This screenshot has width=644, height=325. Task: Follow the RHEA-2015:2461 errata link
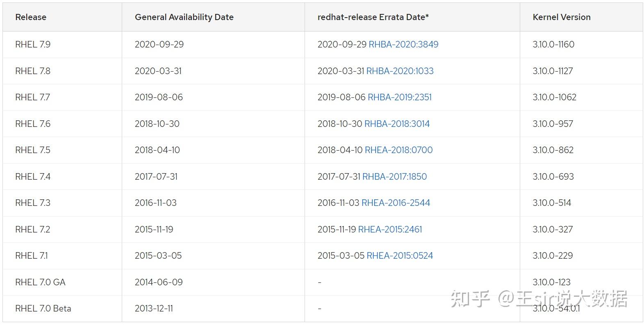tap(390, 229)
